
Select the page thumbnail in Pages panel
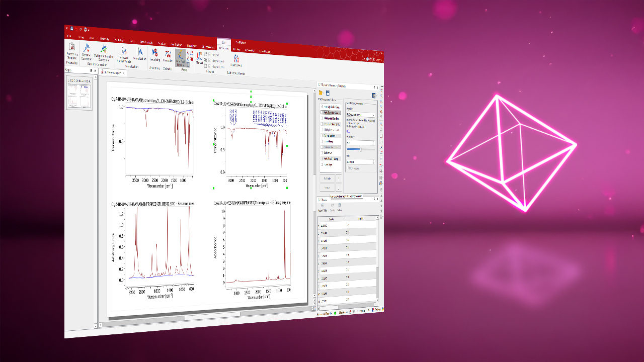tap(79, 95)
